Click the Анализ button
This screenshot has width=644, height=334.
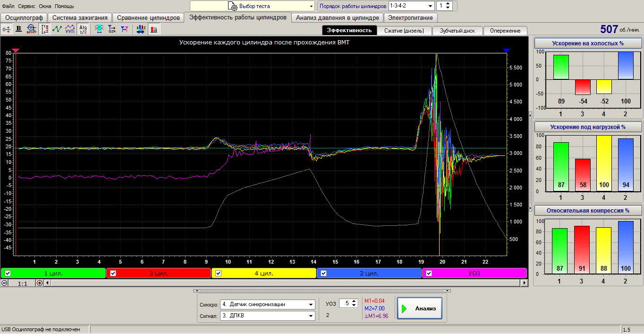pyautogui.click(x=420, y=308)
